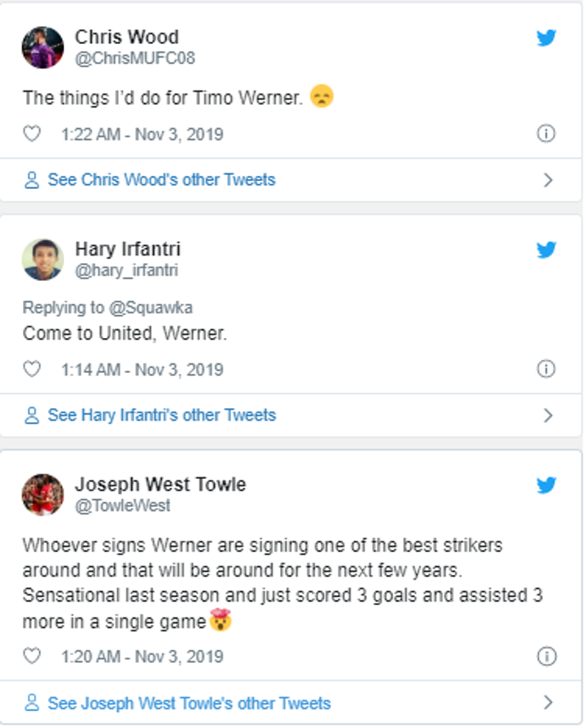Viewport: 586px width, 728px height.
Task: Like Hary Irfantri's 'Come to United' tweet
Action: tap(32, 369)
